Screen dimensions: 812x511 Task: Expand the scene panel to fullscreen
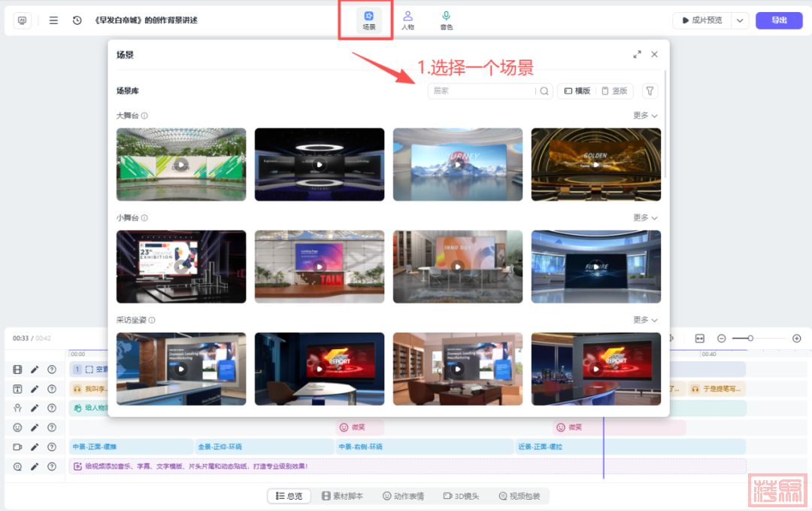(x=637, y=54)
